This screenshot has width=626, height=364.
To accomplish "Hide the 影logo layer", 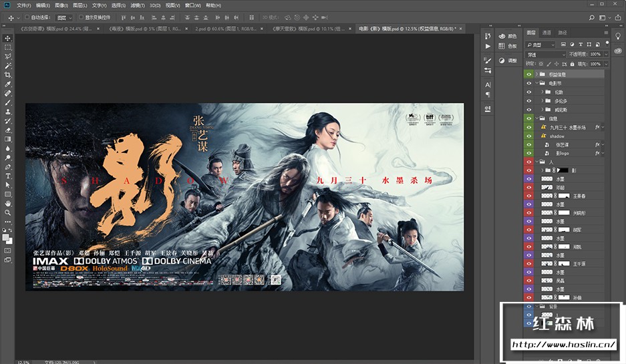I will 528,153.
